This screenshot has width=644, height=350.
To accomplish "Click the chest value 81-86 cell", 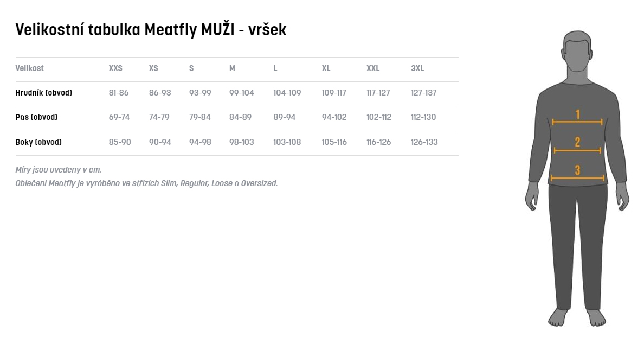I will [119, 93].
